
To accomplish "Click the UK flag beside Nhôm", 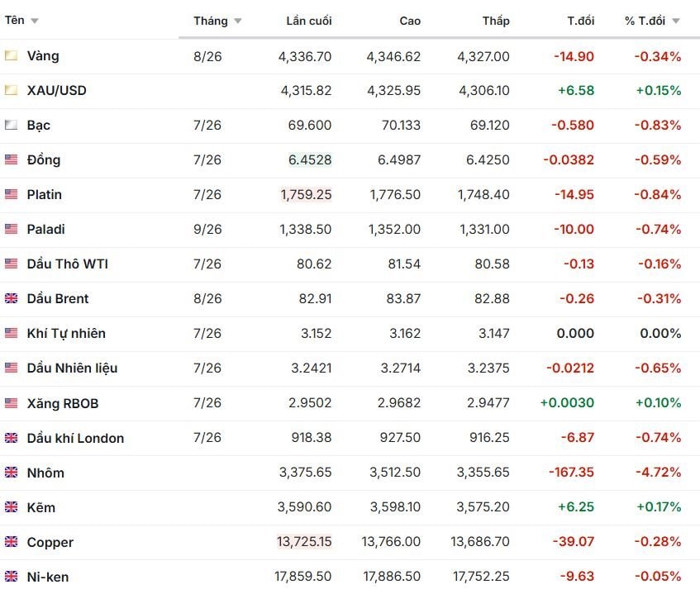I will tap(12, 473).
